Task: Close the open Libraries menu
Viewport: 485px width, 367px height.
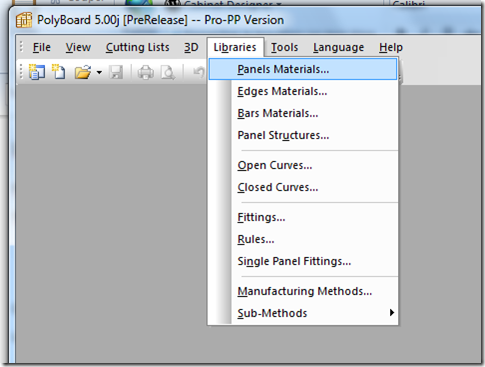Action: click(x=235, y=47)
